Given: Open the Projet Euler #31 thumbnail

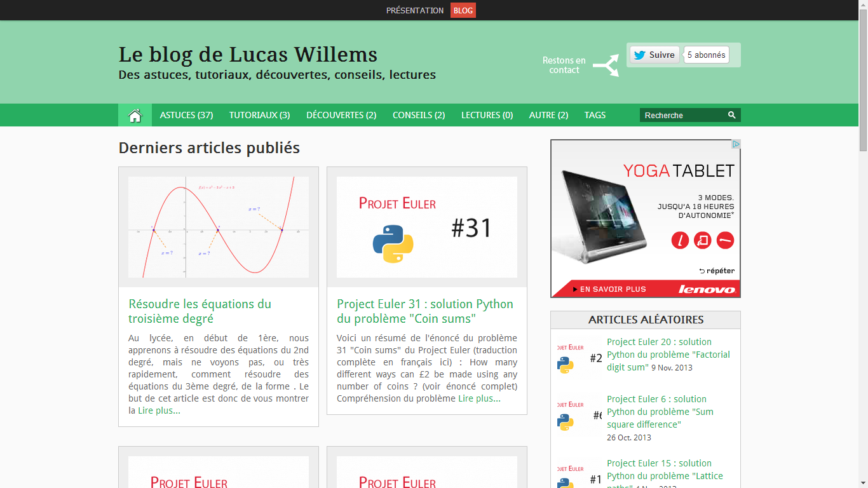Looking at the screenshot, I should click(x=427, y=227).
